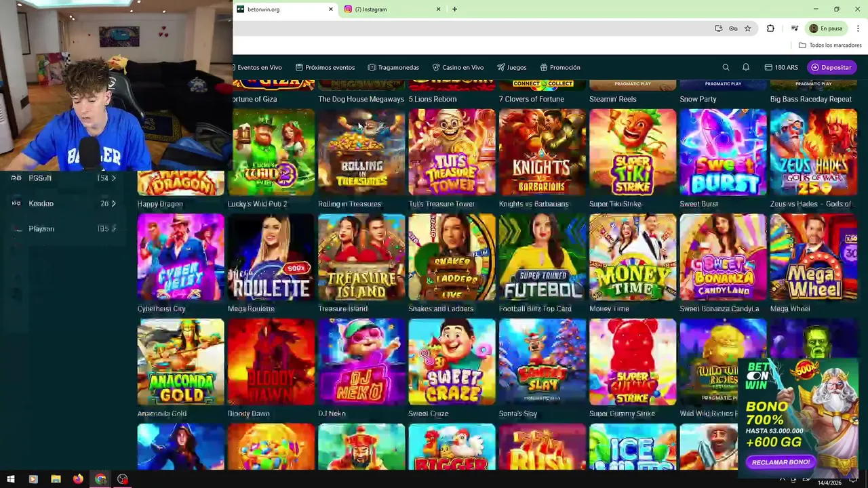Open a new browser tab
The height and width of the screenshot is (488, 868).
[454, 9]
